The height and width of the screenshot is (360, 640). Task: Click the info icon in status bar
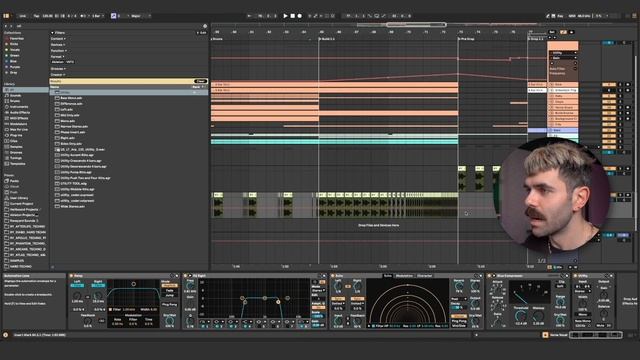pyautogui.click(x=5, y=335)
